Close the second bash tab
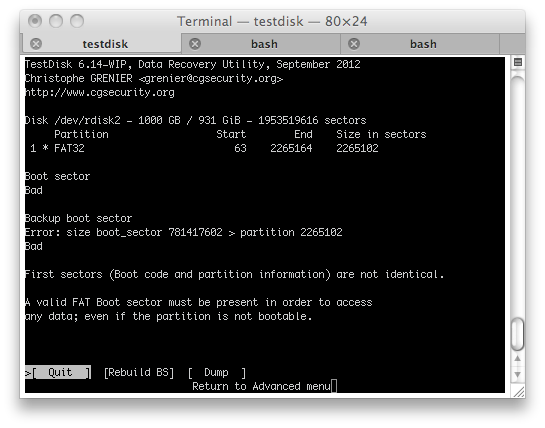Image resolution: width=545 pixels, height=428 pixels. [354, 44]
